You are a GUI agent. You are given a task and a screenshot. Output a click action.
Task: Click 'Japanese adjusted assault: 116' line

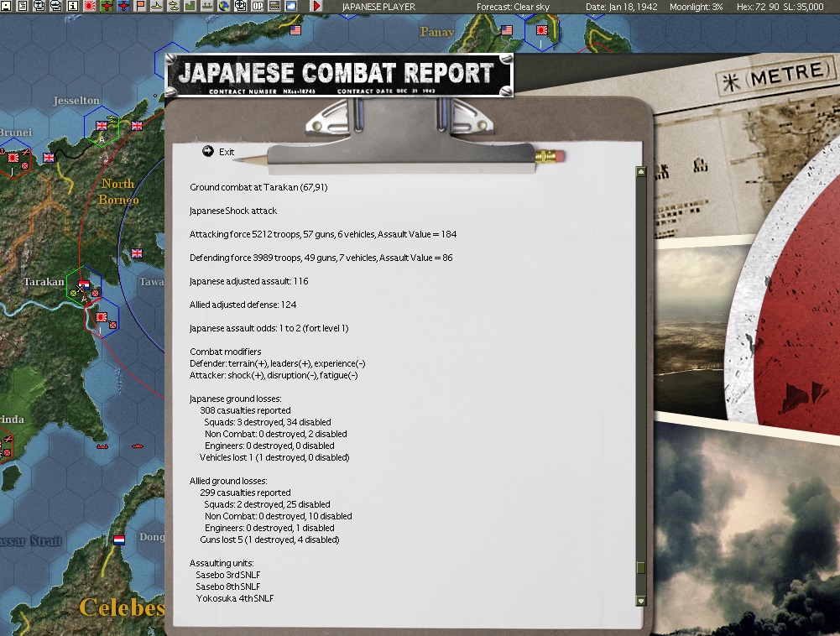[248, 281]
